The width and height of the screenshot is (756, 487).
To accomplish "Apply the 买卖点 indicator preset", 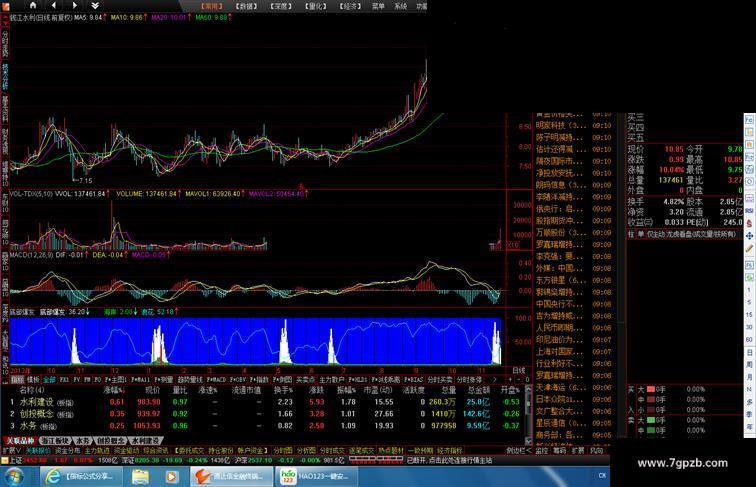I will point(305,380).
